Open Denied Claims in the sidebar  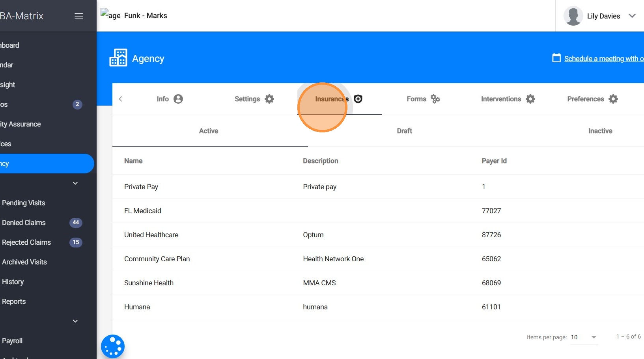click(x=24, y=223)
